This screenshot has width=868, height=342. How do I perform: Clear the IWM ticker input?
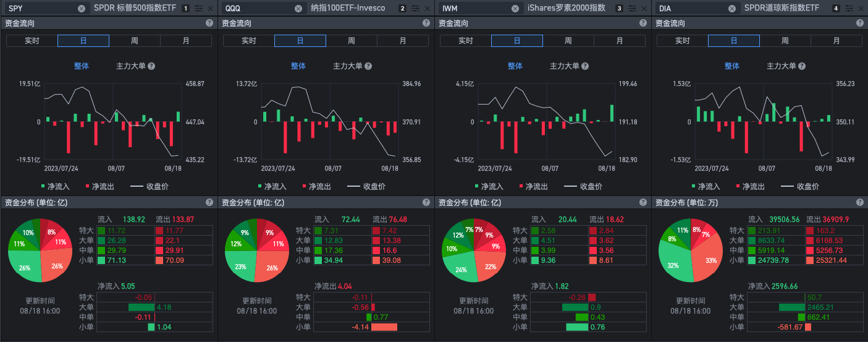[515, 9]
